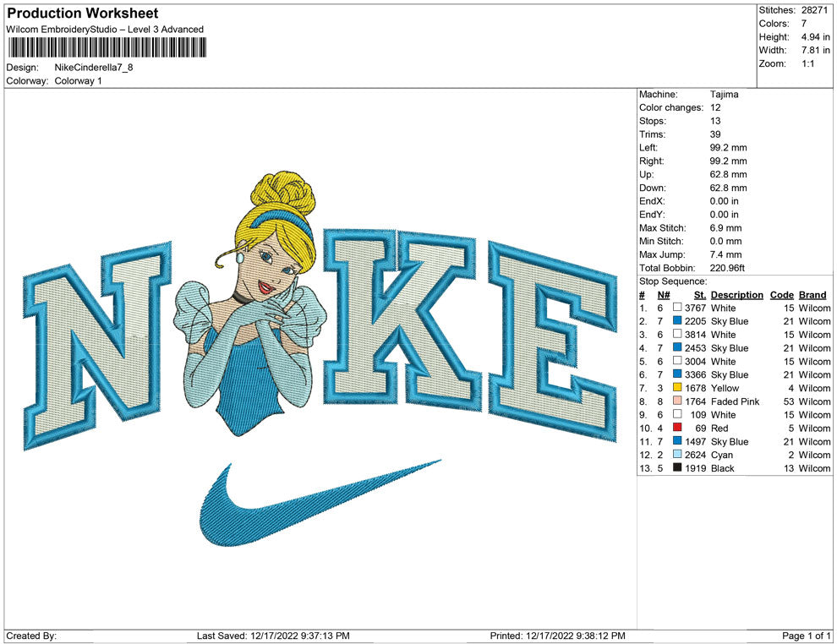Viewport: 837px width, 644px height.
Task: Click the Production Worksheet title
Action: [x=82, y=14]
